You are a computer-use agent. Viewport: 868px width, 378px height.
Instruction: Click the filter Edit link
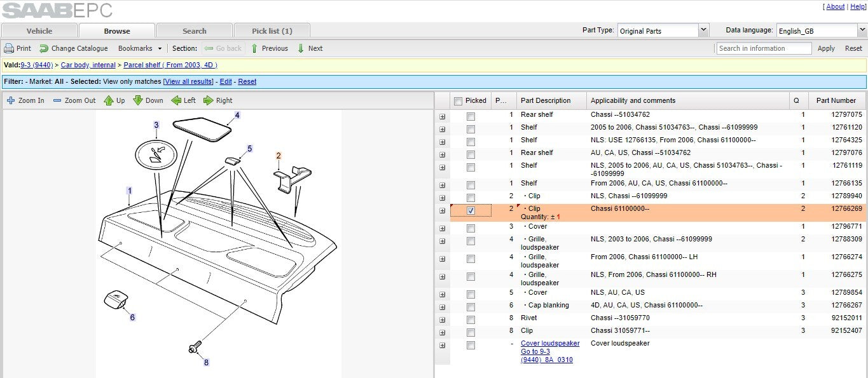[x=226, y=81]
